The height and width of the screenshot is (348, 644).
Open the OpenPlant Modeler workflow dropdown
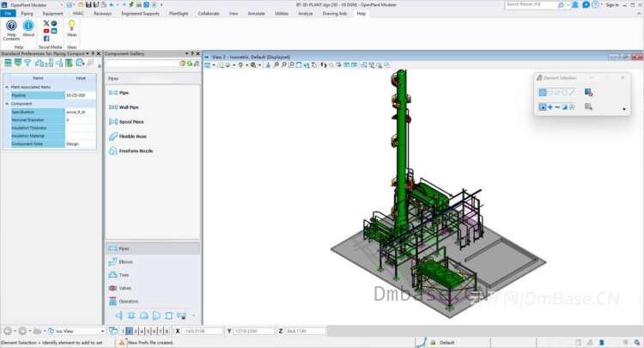tap(61, 5)
